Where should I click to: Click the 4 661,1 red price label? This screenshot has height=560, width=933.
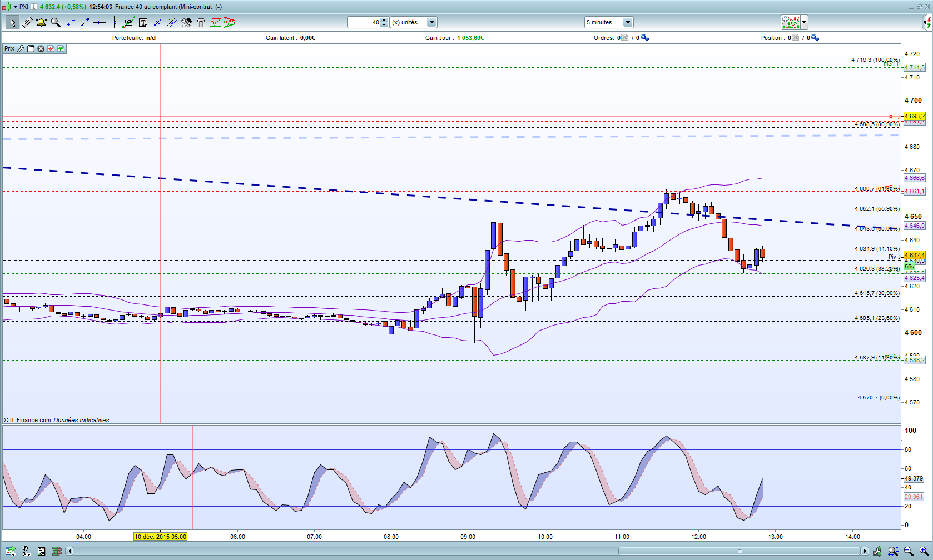tap(915, 191)
